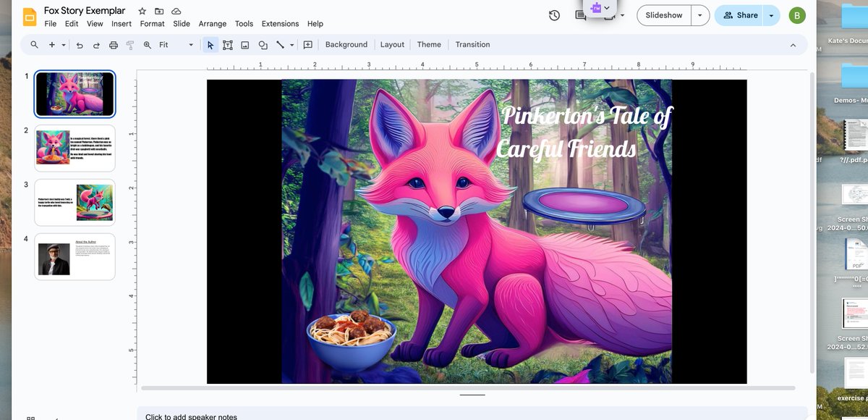868x420 pixels.
Task: Click the Fox Story Exemplar title field
Action: (x=85, y=11)
